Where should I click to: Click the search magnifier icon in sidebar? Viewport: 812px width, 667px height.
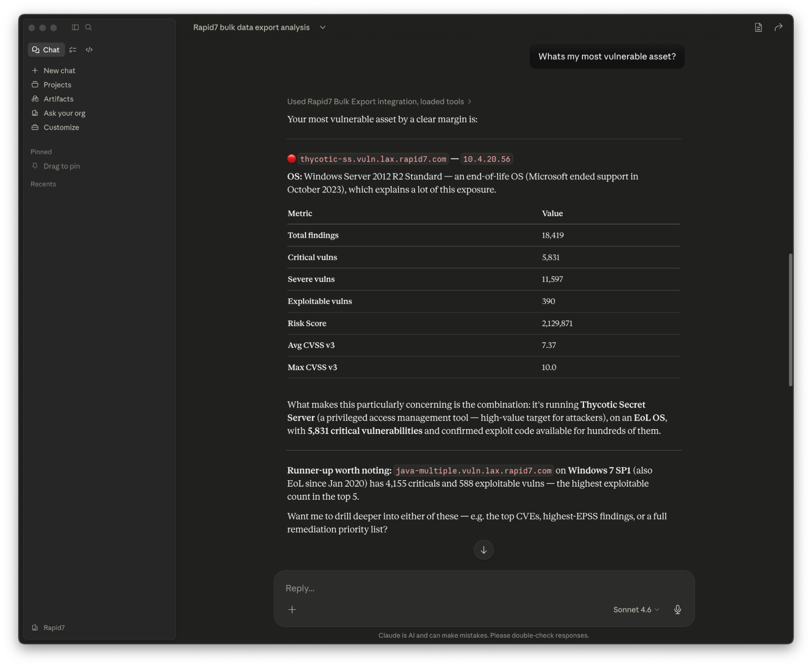[88, 27]
